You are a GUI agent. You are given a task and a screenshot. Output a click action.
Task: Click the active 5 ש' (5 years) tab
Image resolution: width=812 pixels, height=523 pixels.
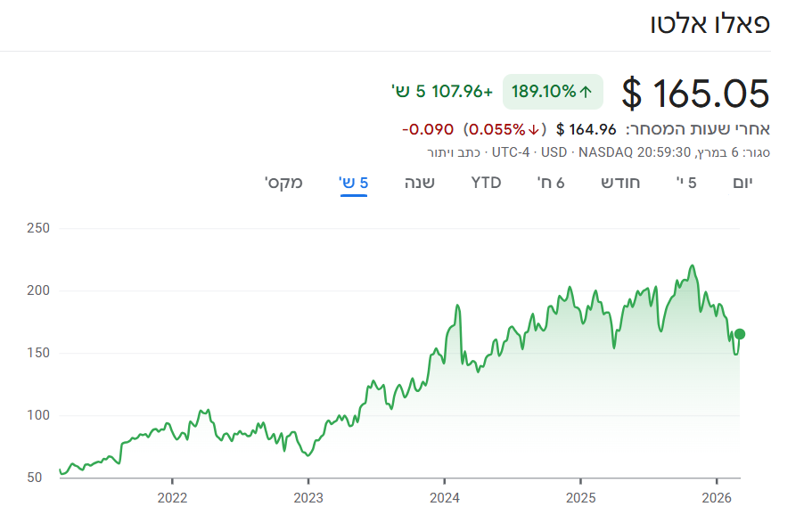click(x=354, y=183)
